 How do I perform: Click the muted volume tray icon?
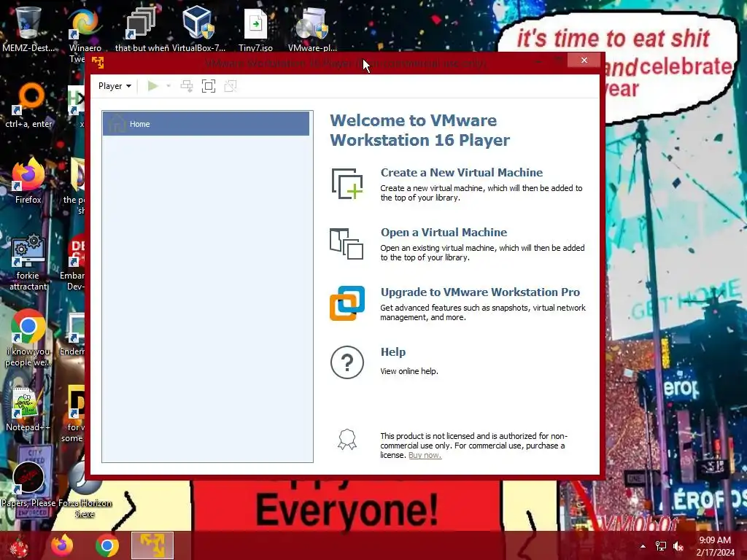tap(678, 546)
